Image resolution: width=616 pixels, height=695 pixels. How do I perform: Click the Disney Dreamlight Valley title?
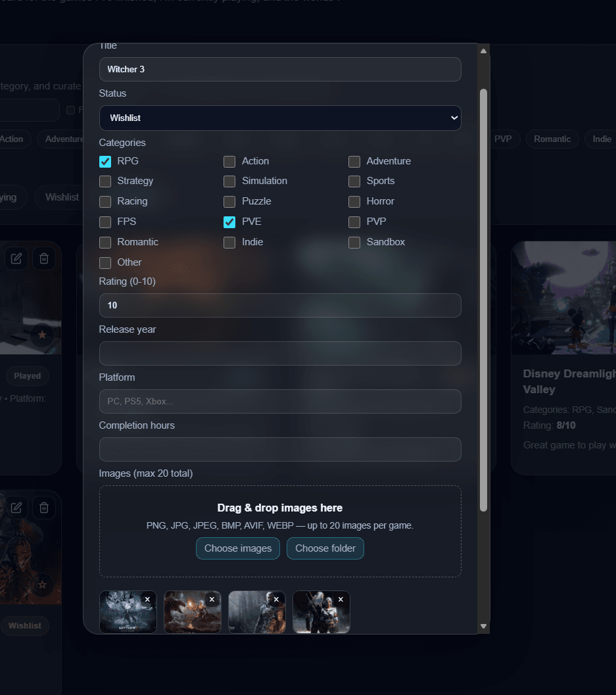coord(569,381)
